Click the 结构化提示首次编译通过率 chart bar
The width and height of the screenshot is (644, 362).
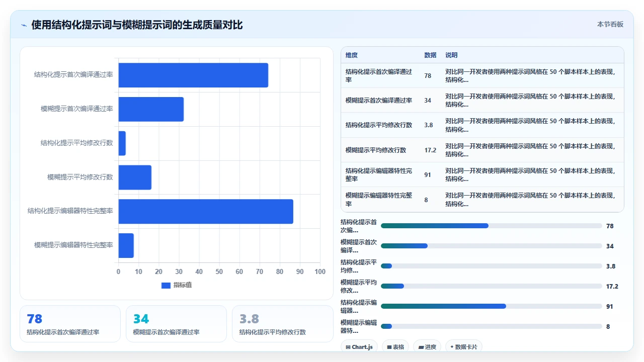[193, 75]
